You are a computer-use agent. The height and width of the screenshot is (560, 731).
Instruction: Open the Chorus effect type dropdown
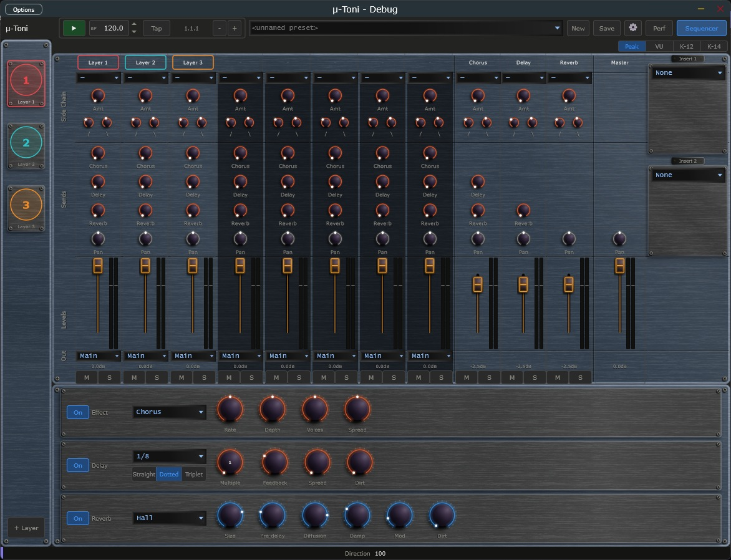[x=169, y=412]
